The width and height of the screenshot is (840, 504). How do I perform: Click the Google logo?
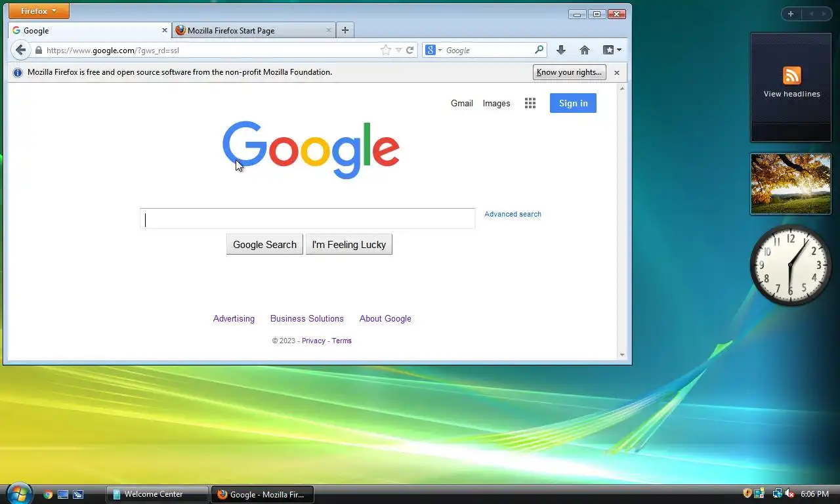click(x=311, y=150)
